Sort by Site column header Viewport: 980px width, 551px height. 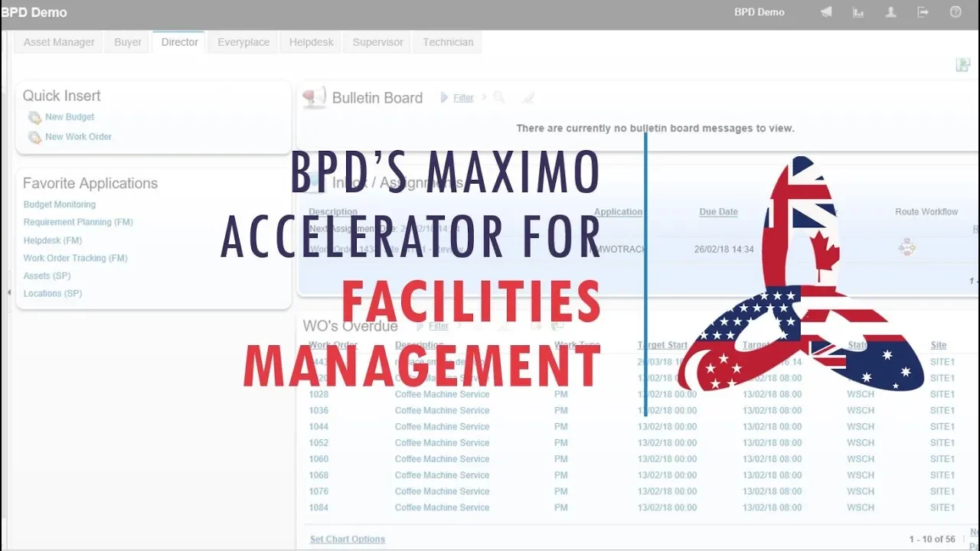[939, 345]
